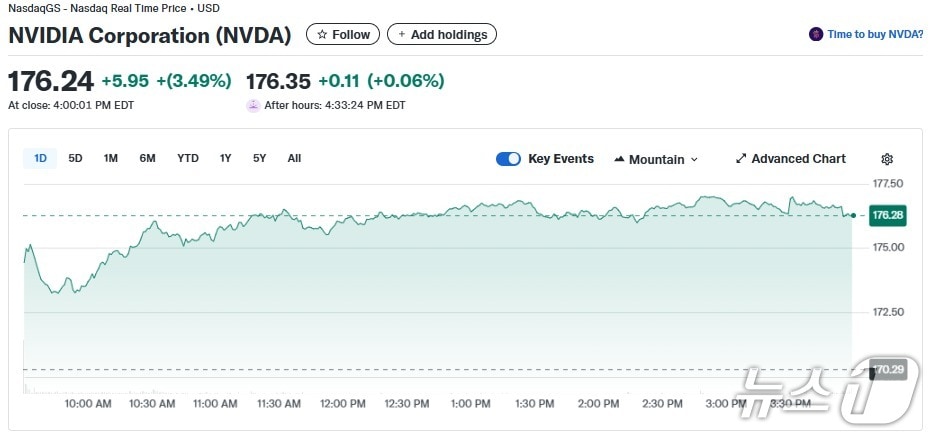This screenshot has width=933, height=438.
Task: Click the 176.28 current price label
Action: (x=888, y=215)
